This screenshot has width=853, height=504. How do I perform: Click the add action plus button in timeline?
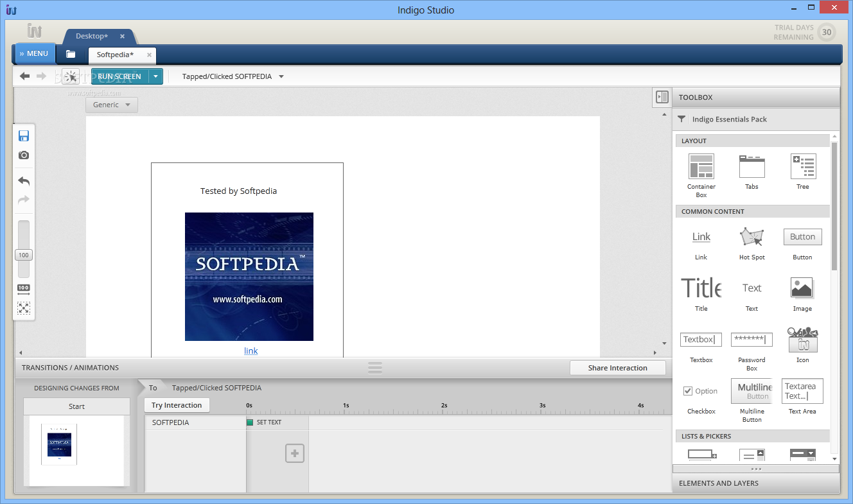[x=295, y=453]
